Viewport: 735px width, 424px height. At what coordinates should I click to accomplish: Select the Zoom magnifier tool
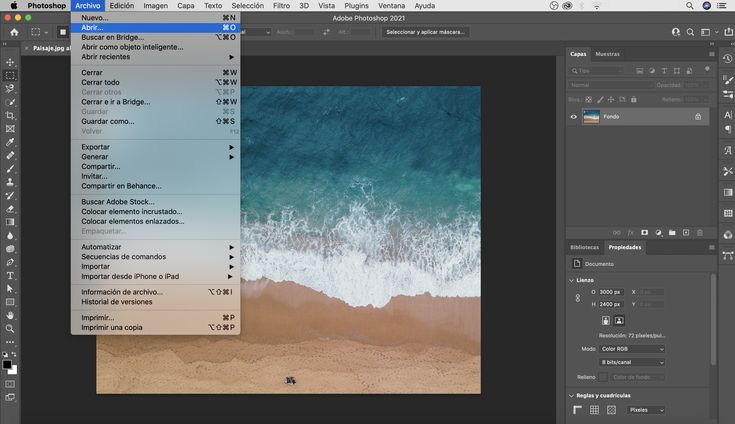(10, 328)
